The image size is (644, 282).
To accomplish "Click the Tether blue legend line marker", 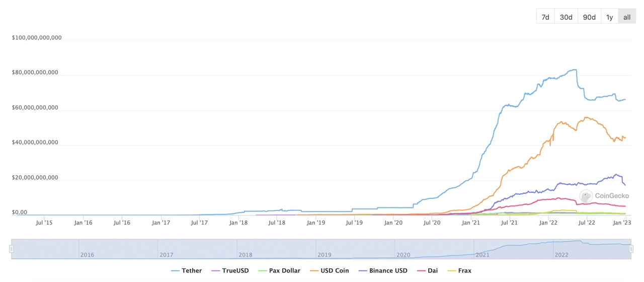I will (175, 271).
